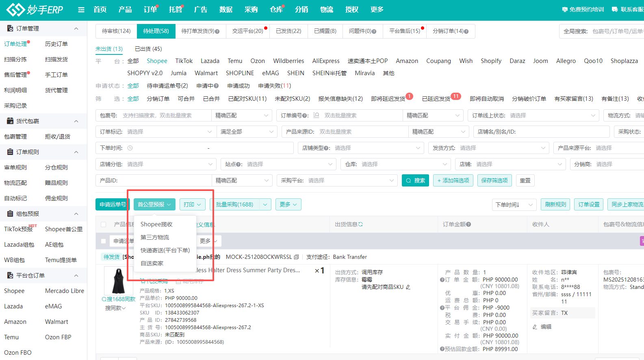Collapse the 订单规则 sidebar group
Image resolution: width=644 pixels, height=360 pixels.
click(76, 152)
